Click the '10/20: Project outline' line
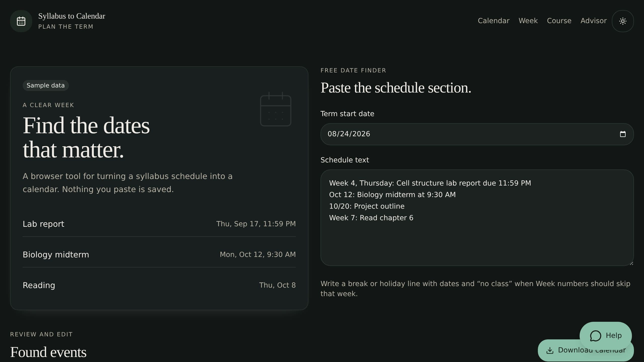The height and width of the screenshot is (362, 644). tap(367, 206)
